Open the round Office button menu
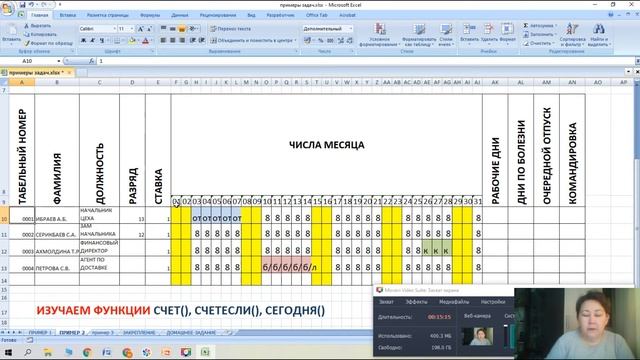640x360 pixels. tap(7, 8)
